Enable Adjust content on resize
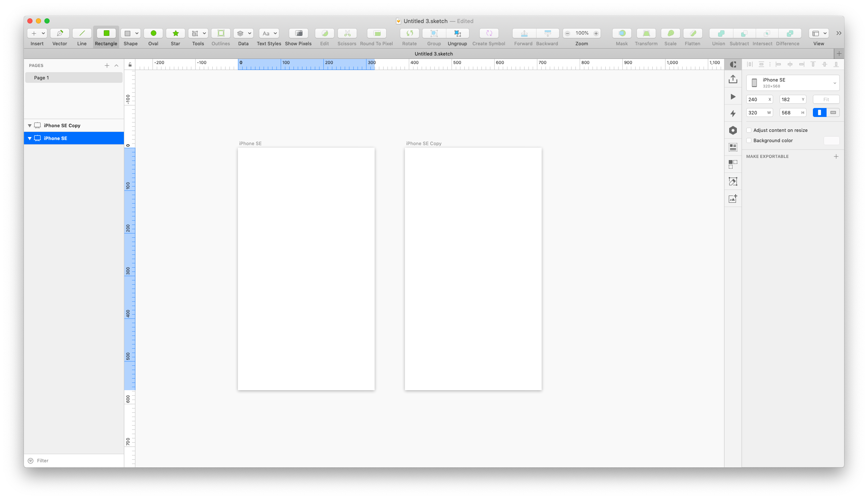The image size is (868, 499). [x=749, y=130]
